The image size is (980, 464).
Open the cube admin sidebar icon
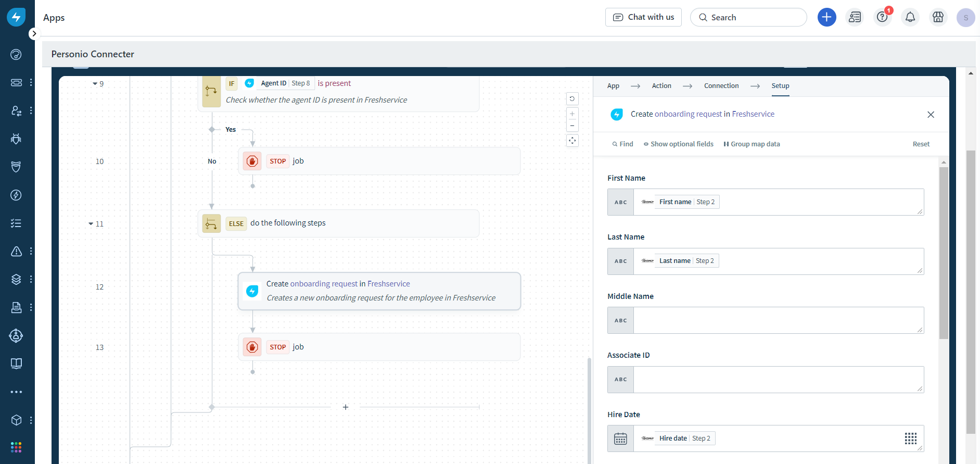pos(16,420)
